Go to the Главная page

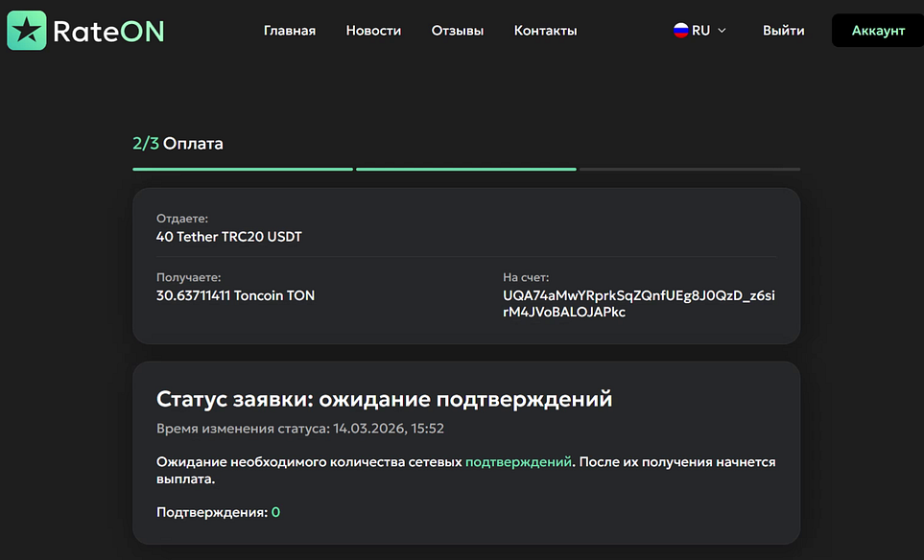[289, 31]
